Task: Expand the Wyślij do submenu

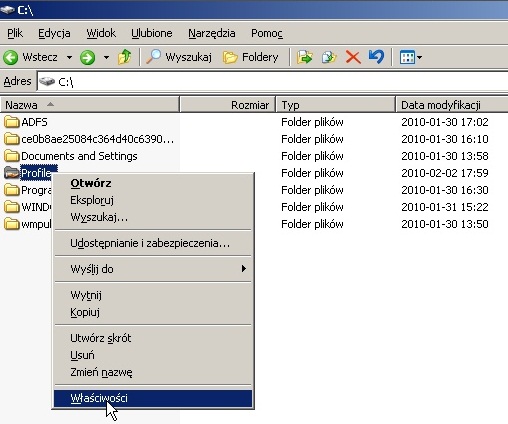Action: click(x=153, y=269)
